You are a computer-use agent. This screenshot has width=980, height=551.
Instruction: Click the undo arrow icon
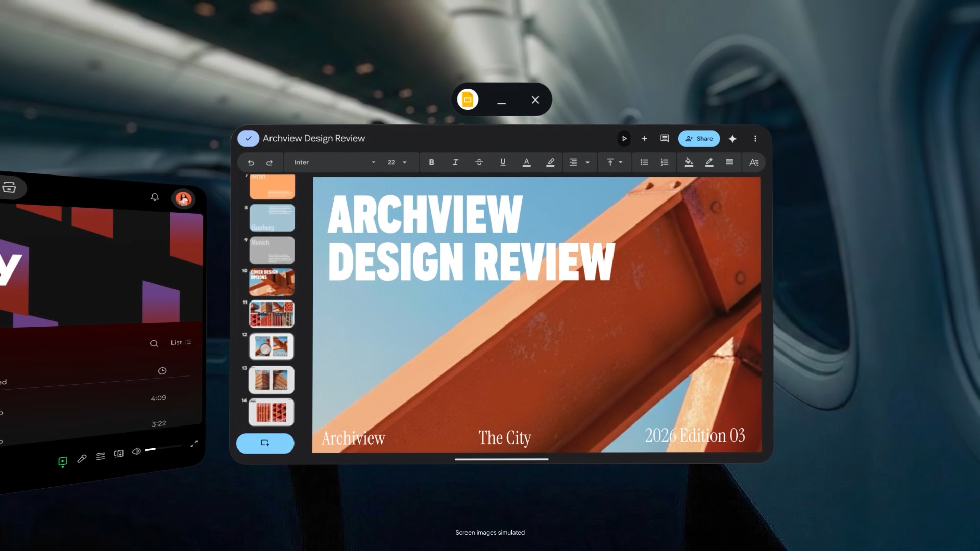click(x=251, y=162)
